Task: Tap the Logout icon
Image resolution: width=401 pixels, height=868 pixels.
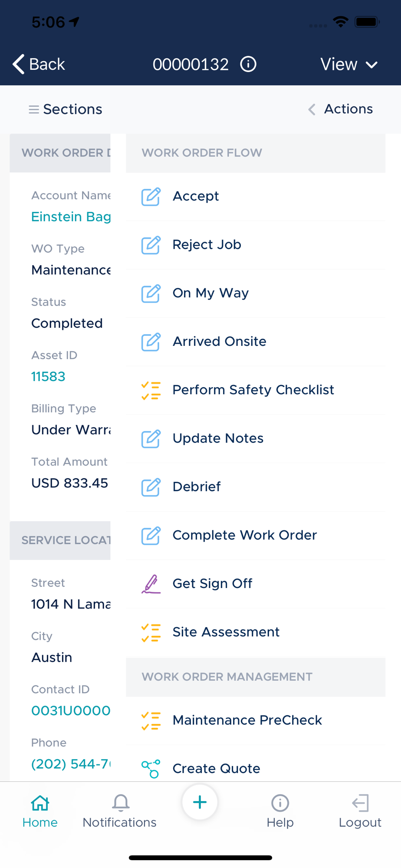Action: point(360,803)
